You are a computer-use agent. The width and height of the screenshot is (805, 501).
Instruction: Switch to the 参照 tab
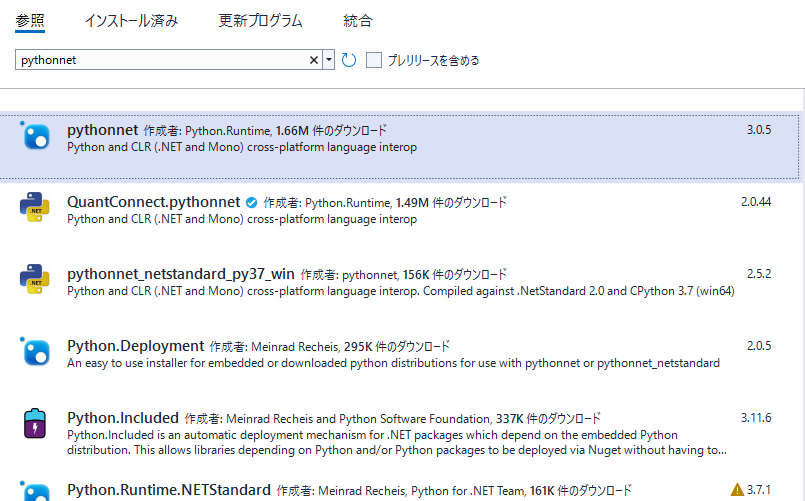click(x=30, y=21)
